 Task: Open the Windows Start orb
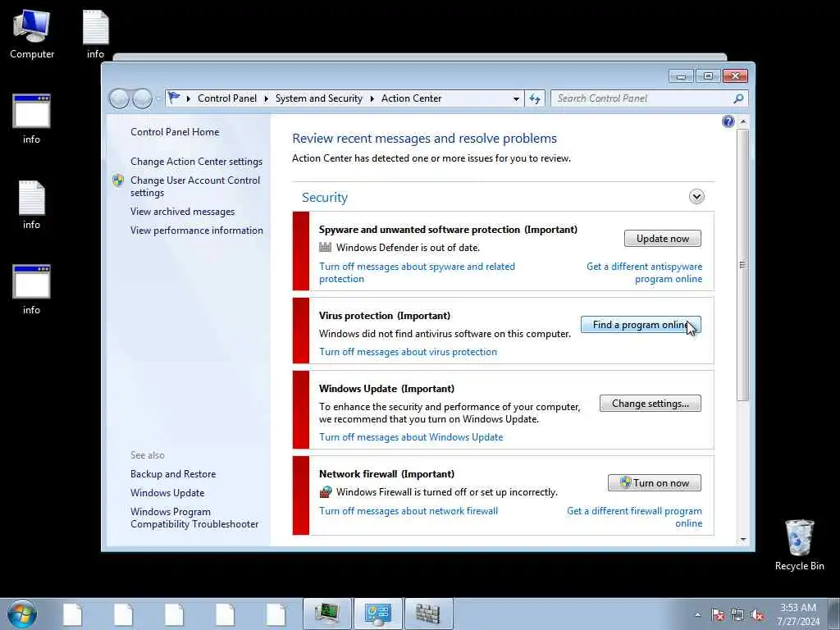pyautogui.click(x=22, y=614)
